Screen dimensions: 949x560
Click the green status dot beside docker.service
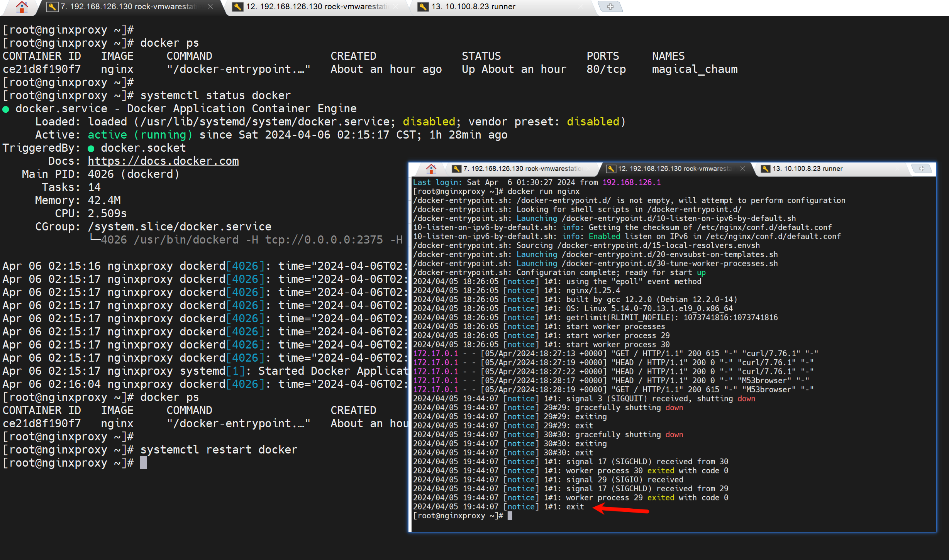pyautogui.click(x=6, y=109)
